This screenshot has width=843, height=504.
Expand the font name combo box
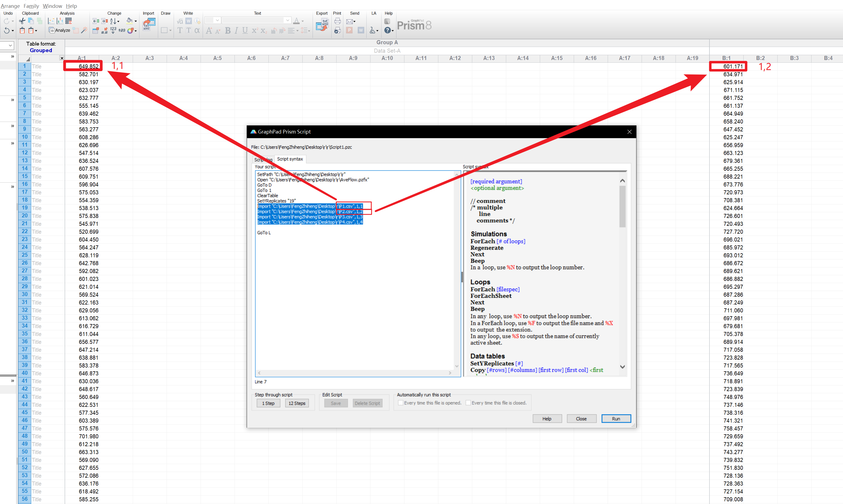click(287, 20)
